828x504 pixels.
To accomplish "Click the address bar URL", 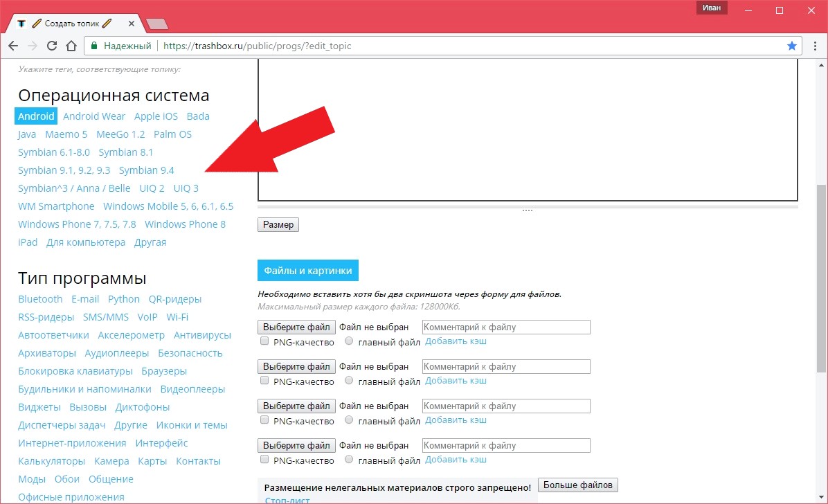I will pos(257,46).
